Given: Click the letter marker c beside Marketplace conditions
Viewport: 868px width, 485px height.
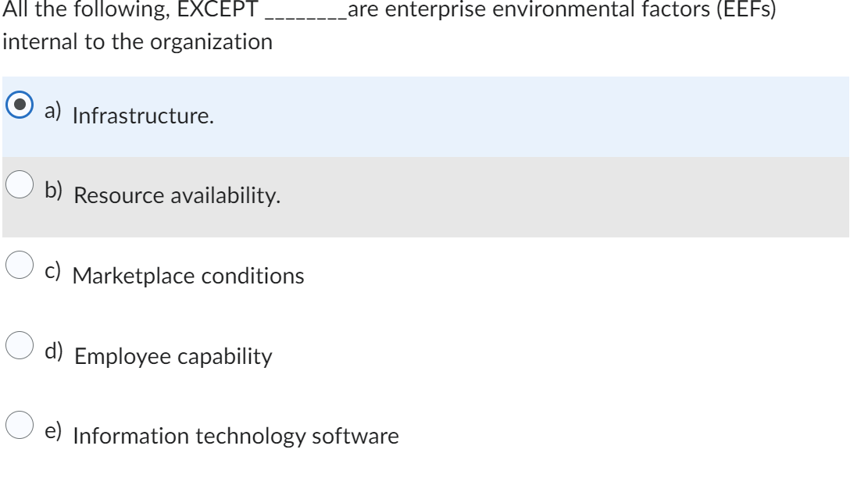Looking at the screenshot, I should 53,270.
